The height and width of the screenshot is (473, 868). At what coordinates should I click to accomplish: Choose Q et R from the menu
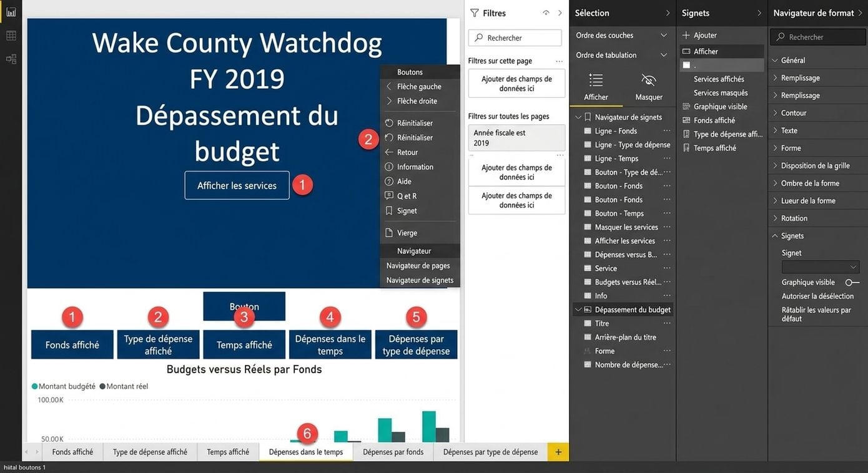point(420,196)
